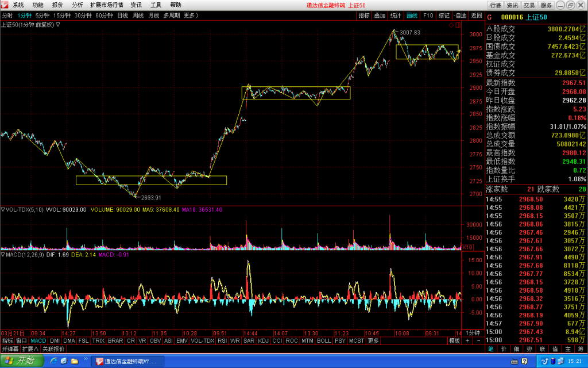Click the red diamond marker icon above chart
This screenshot has width=588, height=368.
pyautogui.click(x=451, y=25)
